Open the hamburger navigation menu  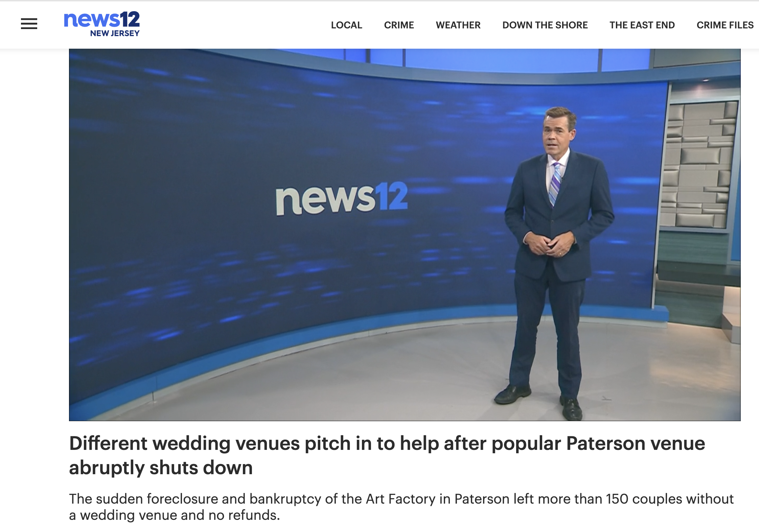29,24
